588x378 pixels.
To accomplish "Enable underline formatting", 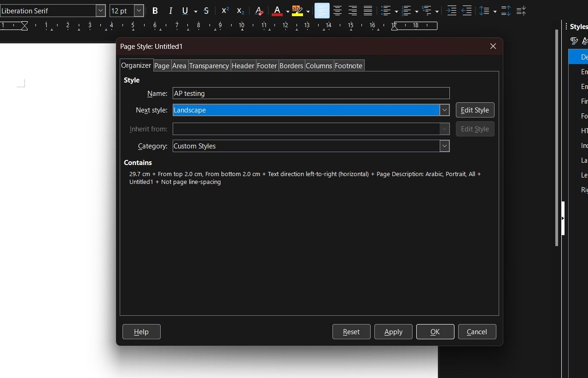I will (184, 11).
